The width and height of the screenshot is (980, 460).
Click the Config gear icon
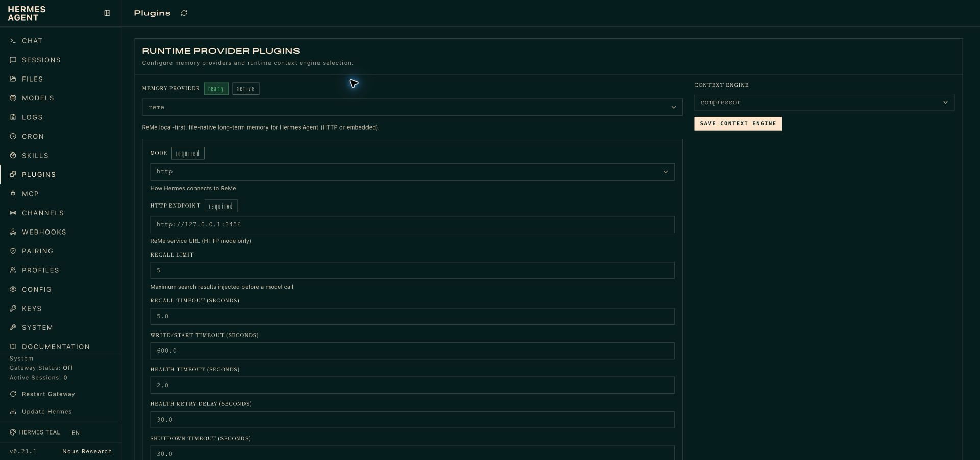pyautogui.click(x=13, y=290)
